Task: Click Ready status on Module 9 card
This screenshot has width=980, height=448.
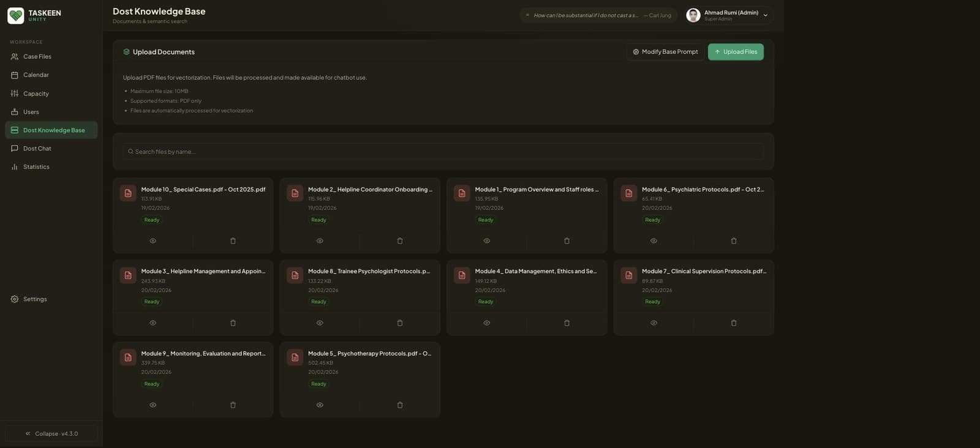Action: [x=152, y=384]
